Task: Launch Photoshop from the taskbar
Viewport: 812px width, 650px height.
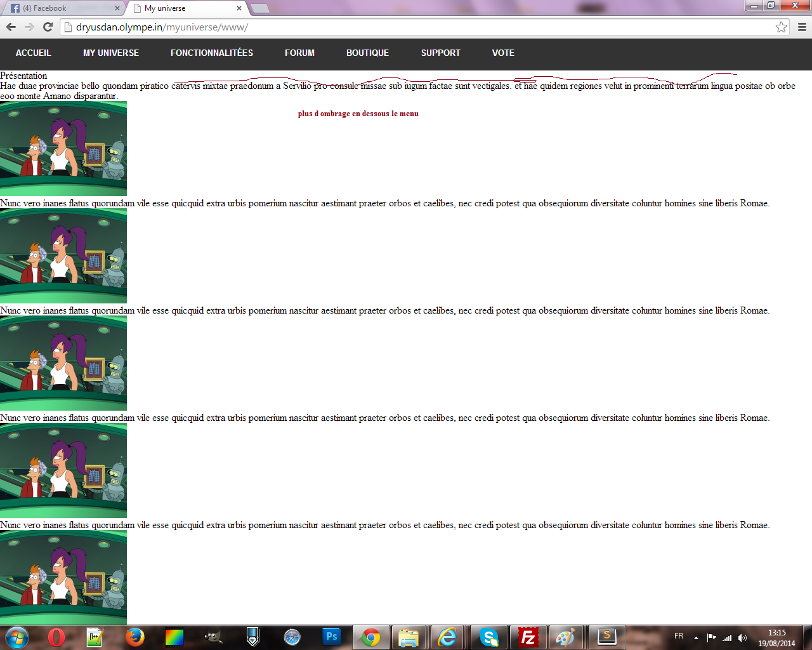Action: click(x=331, y=637)
